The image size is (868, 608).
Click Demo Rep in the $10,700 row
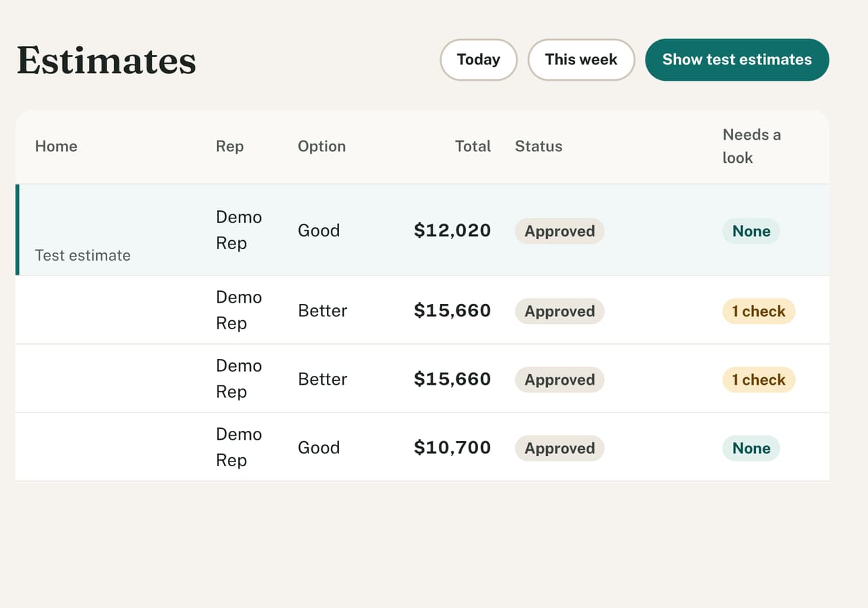[239, 447]
